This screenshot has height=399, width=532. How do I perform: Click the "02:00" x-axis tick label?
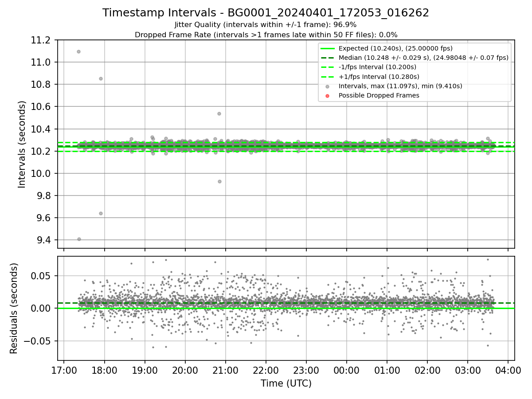pyautogui.click(x=427, y=371)
